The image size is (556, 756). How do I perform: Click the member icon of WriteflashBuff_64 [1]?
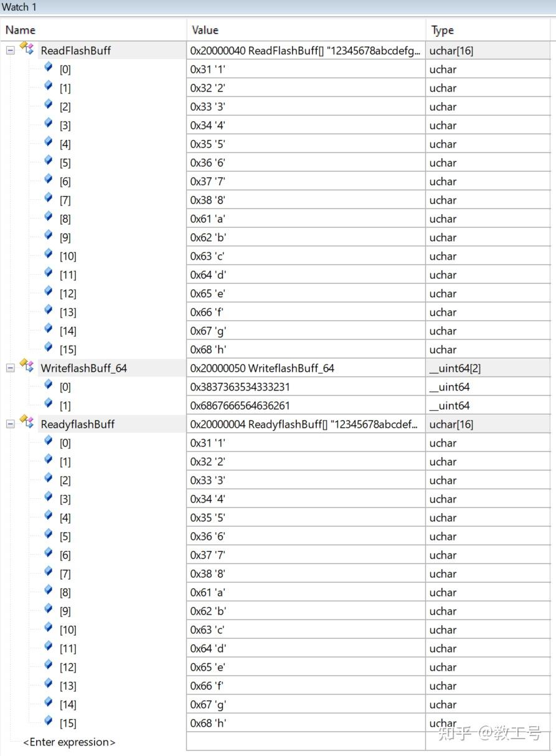coord(49,404)
